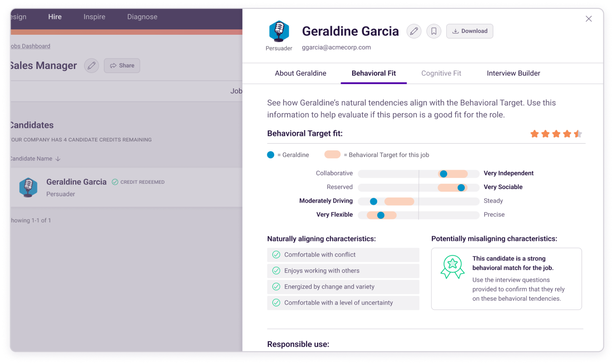Click the strong behavioral match message card

tap(507, 279)
